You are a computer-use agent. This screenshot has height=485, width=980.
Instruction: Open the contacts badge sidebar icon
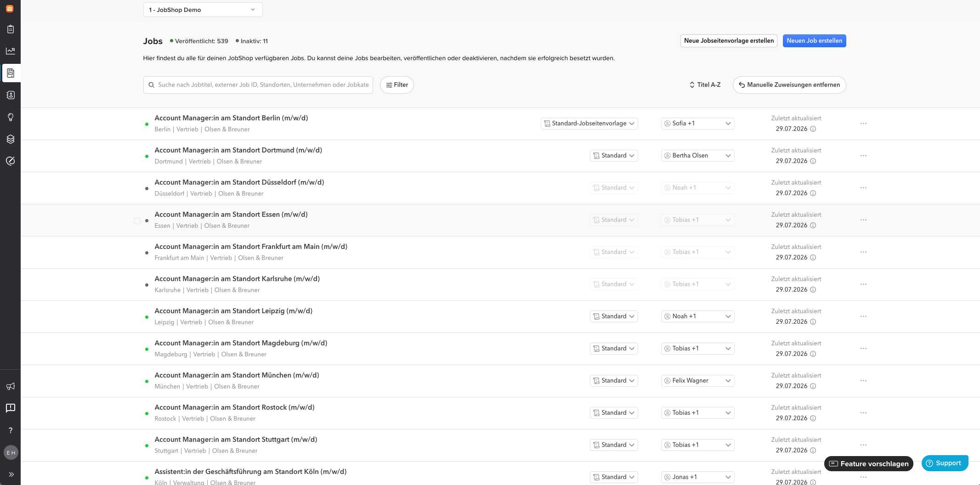(x=10, y=95)
